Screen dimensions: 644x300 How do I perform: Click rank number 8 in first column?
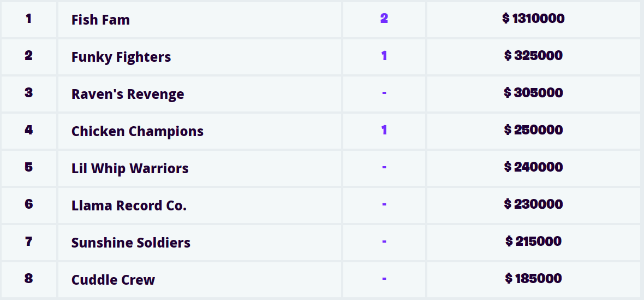(x=28, y=278)
